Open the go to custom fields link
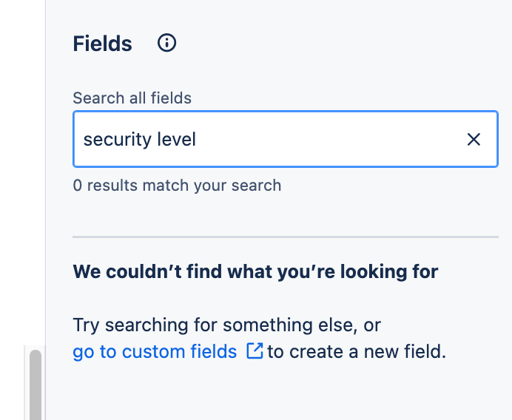Screen dimensions: 512x420 pos(155,351)
